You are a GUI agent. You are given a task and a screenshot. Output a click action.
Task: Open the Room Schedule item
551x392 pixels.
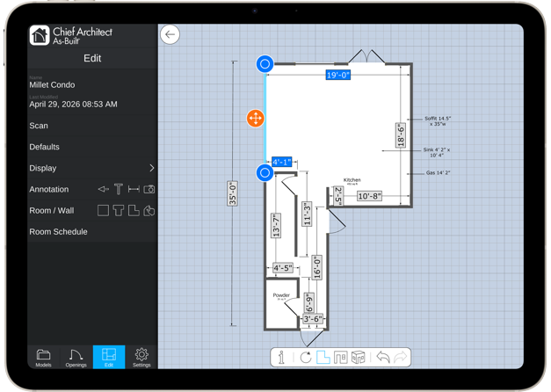click(x=92, y=232)
